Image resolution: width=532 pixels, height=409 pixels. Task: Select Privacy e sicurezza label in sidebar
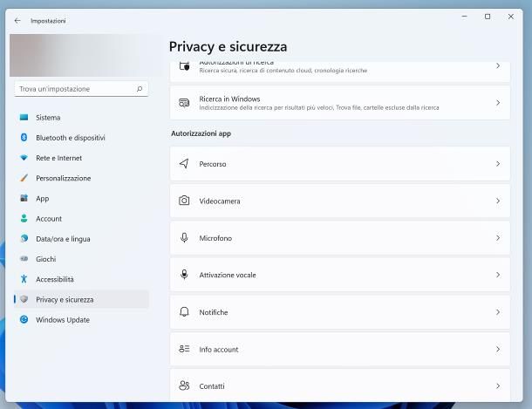pos(65,300)
